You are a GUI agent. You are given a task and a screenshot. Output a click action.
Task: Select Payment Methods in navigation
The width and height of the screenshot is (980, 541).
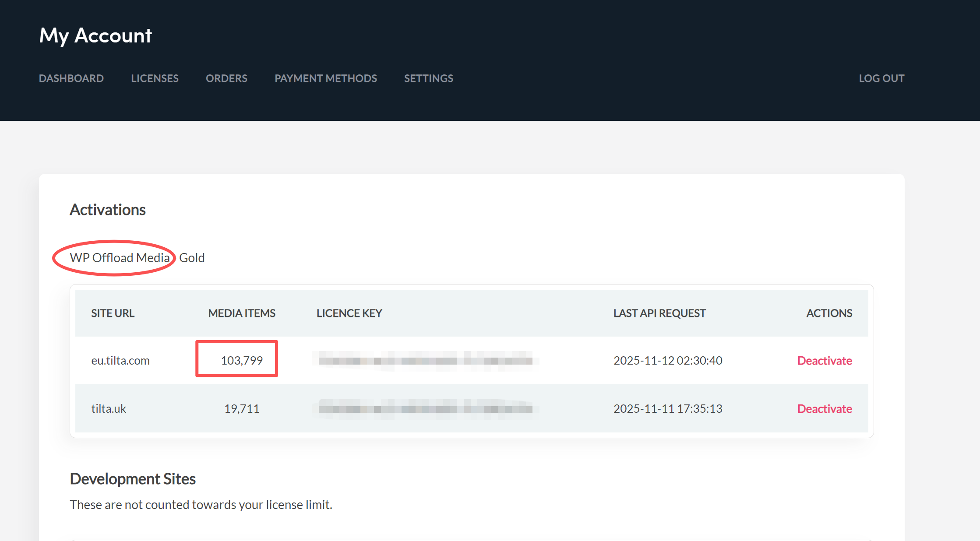325,78
